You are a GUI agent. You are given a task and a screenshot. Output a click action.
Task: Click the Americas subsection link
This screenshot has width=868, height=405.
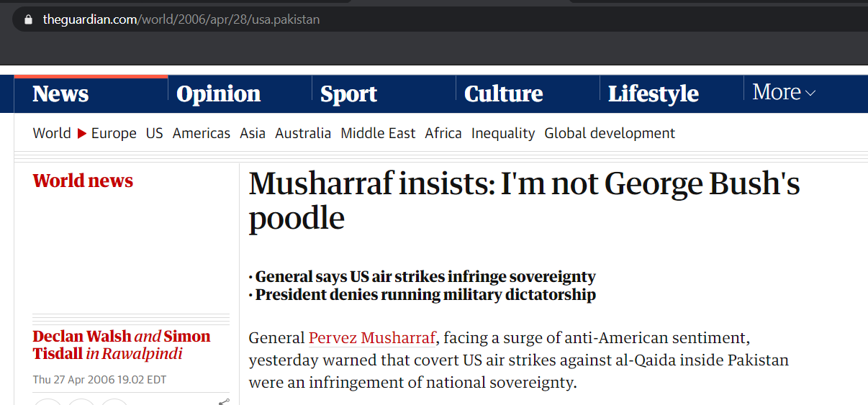pos(202,133)
